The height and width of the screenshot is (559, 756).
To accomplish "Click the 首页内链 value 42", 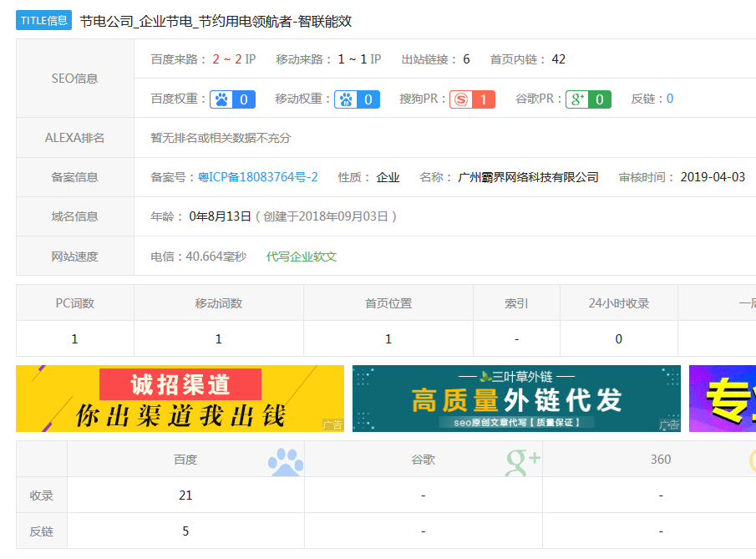I will click(x=558, y=59).
